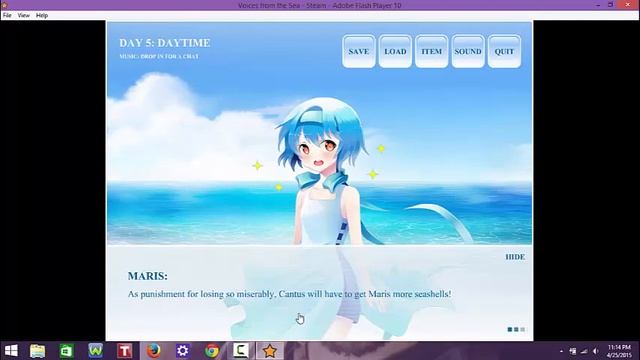Show hidden tray icons arrow

click(562, 351)
